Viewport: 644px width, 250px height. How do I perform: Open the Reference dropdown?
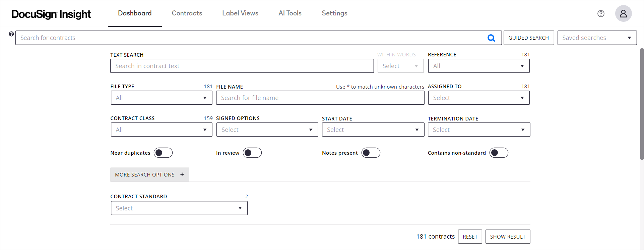click(479, 66)
